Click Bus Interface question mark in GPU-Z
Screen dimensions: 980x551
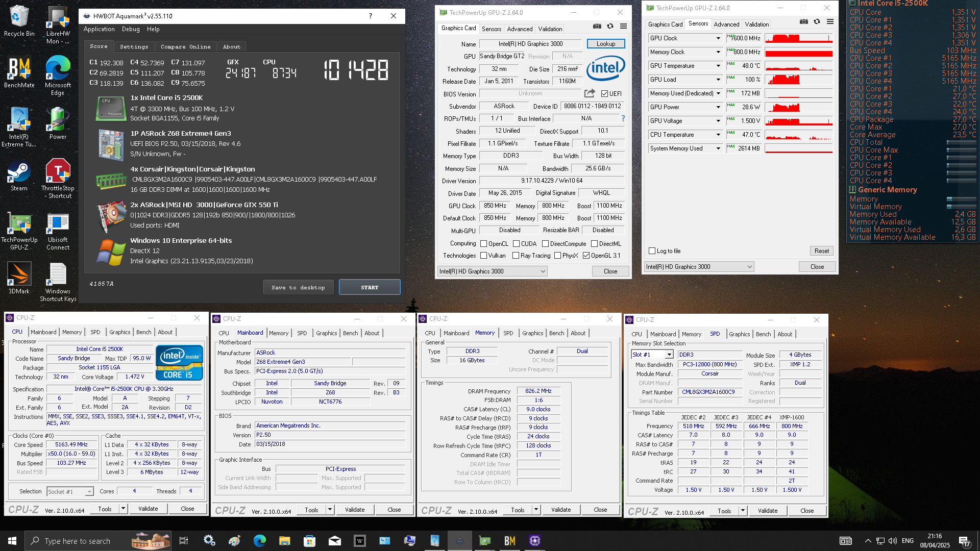coord(623,118)
